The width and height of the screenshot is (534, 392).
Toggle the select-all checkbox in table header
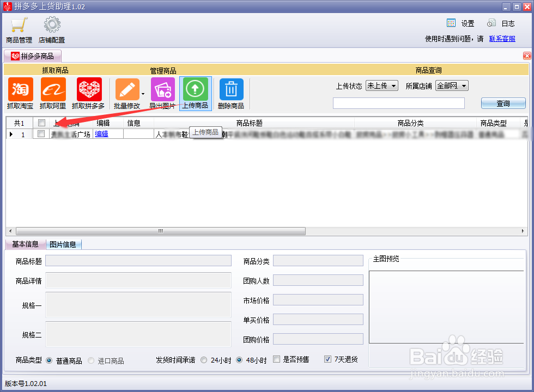coord(41,123)
